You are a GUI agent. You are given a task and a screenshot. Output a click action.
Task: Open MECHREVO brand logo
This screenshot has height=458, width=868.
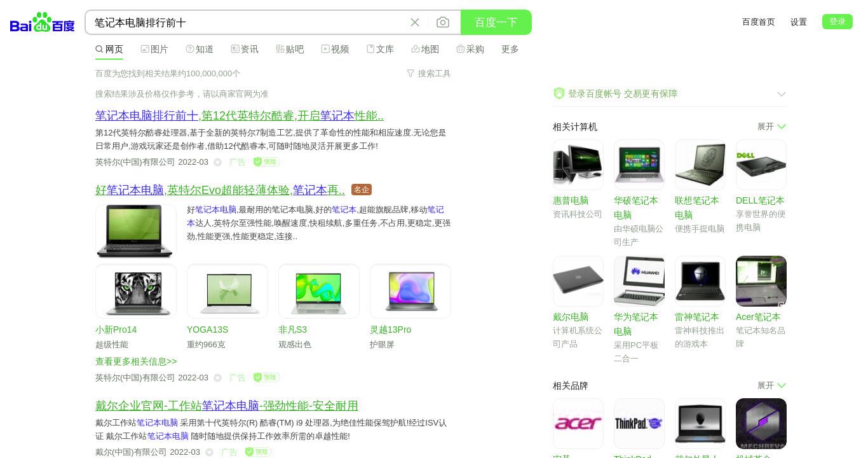coord(761,424)
